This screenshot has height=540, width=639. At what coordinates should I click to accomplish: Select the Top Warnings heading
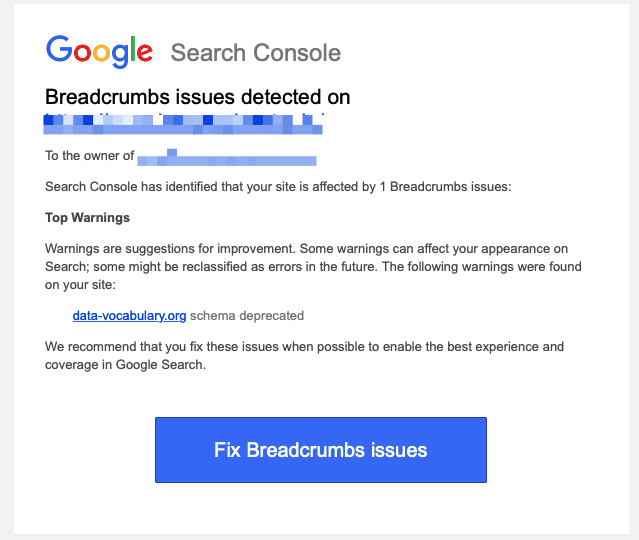[88, 217]
